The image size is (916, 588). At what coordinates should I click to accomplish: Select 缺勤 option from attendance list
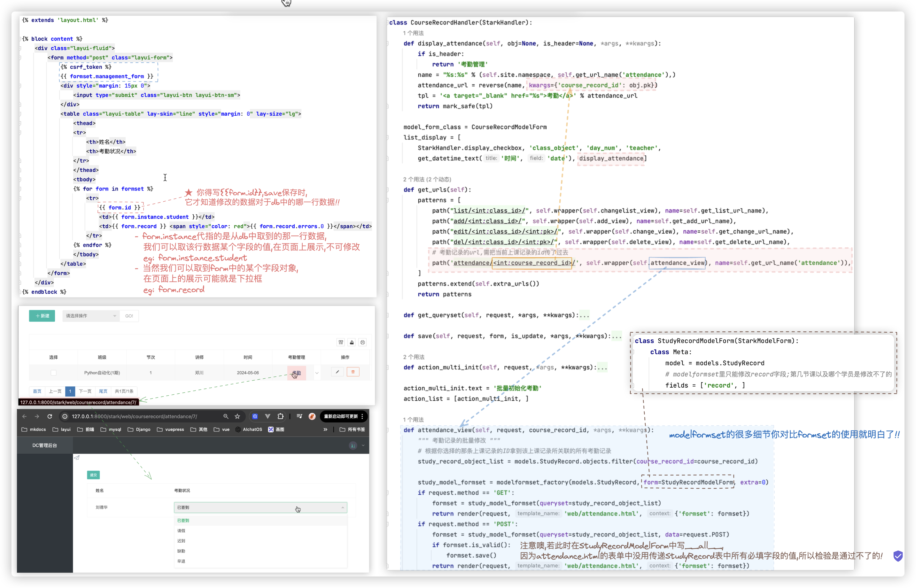[181, 551]
